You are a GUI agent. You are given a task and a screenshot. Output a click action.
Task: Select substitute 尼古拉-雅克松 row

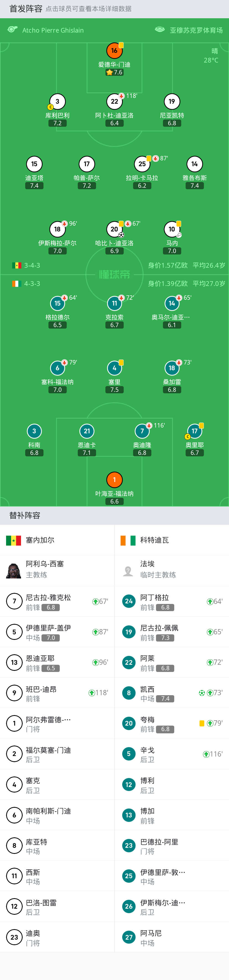click(x=57, y=601)
